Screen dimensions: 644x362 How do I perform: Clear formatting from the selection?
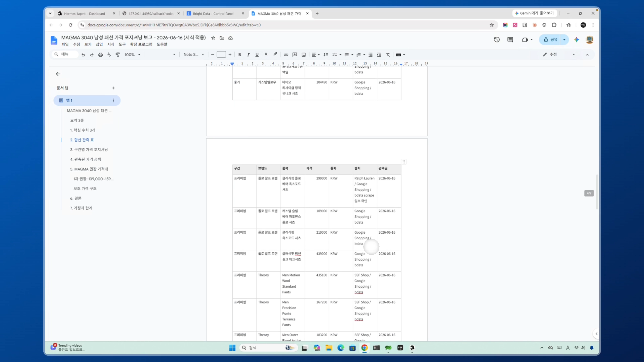(388, 55)
